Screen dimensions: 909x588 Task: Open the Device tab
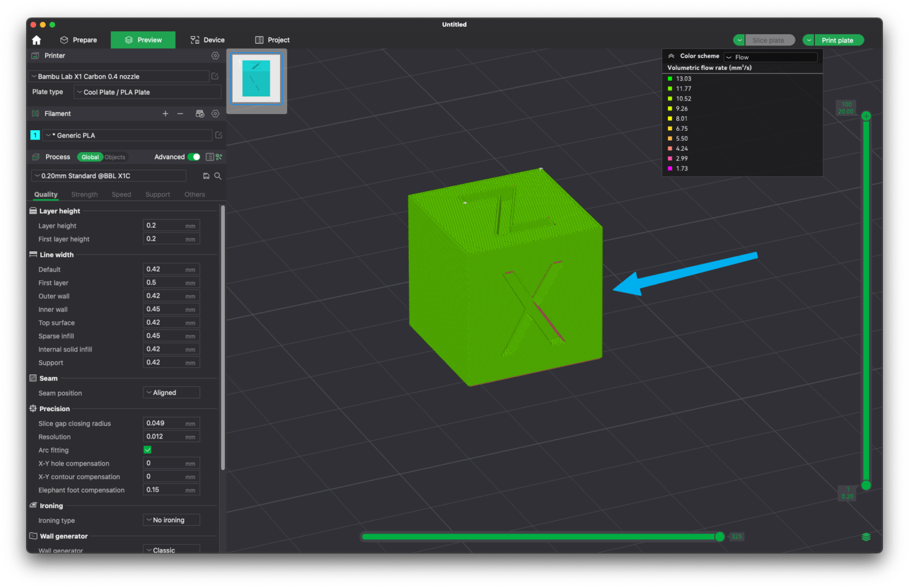point(207,40)
